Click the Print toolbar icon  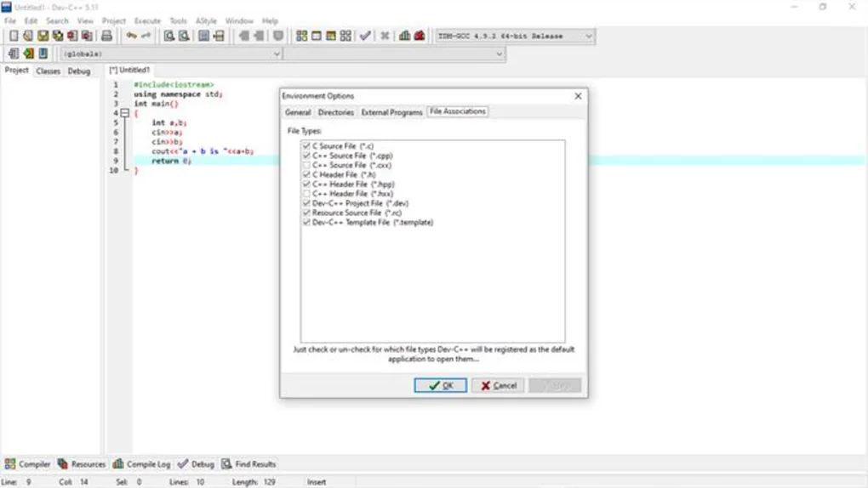(x=106, y=36)
